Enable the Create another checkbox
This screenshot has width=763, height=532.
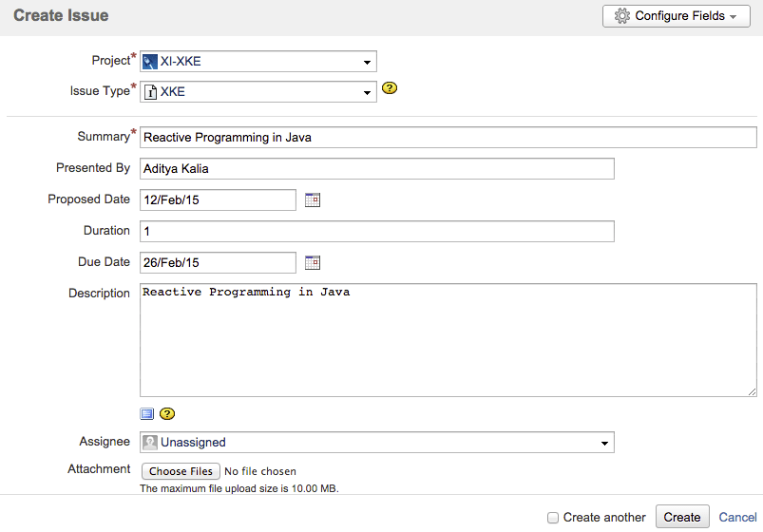pos(553,518)
